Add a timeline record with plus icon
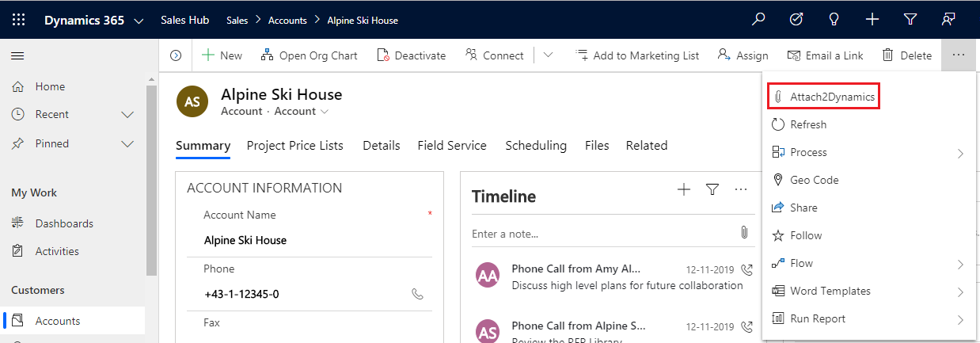Screen dimensions: 980x343 684,189
